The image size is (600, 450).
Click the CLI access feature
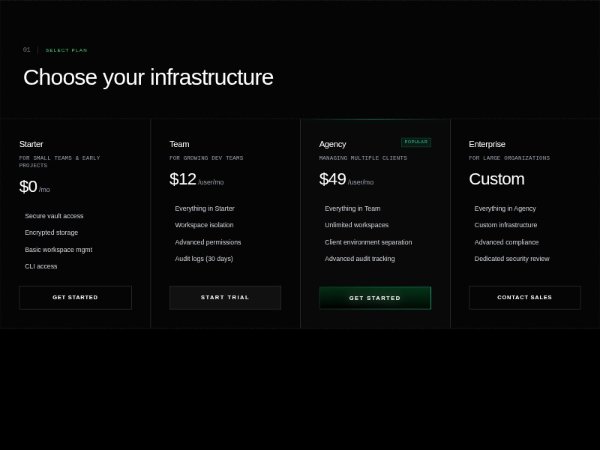(41, 266)
